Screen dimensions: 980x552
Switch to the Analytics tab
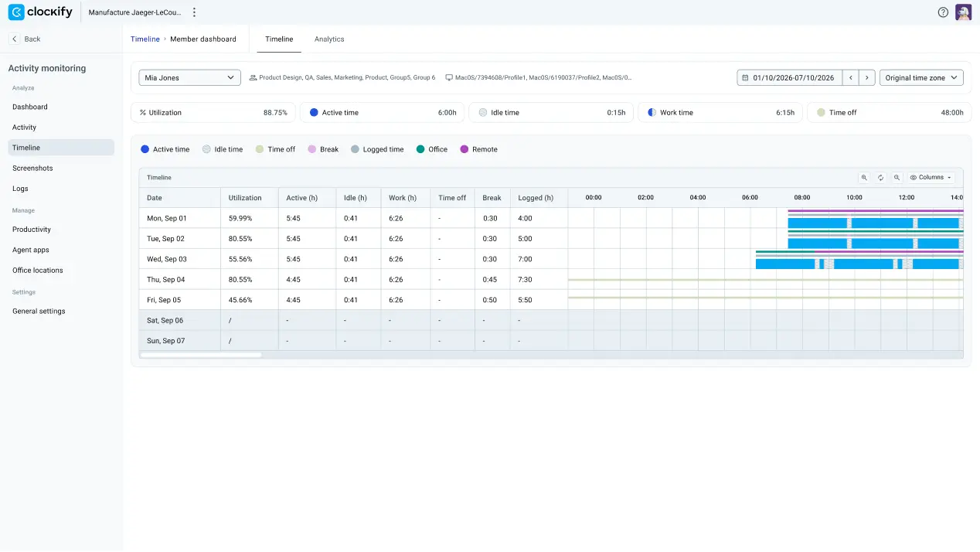click(x=329, y=39)
